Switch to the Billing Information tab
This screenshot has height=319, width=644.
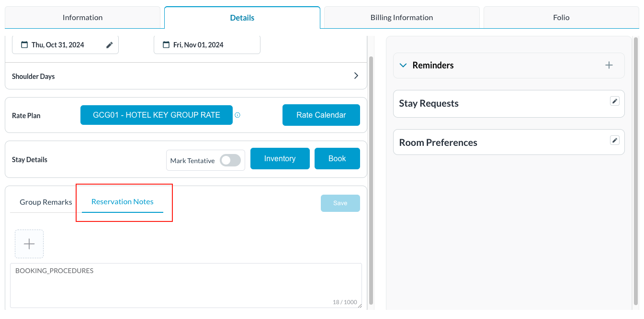click(401, 18)
